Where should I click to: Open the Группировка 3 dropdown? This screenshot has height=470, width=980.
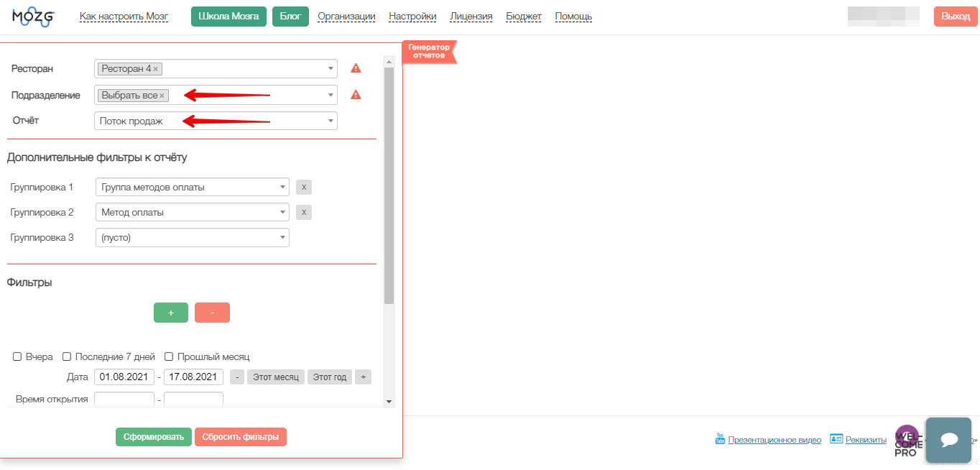click(x=192, y=238)
